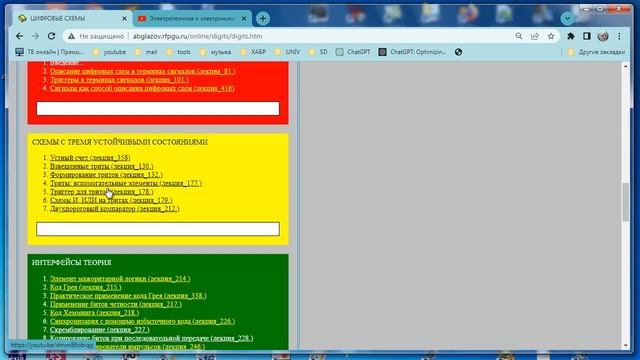Open Синхронизация с помощью избыточного кода лекция_226
Screen dimensions: 640x360
[142, 321]
